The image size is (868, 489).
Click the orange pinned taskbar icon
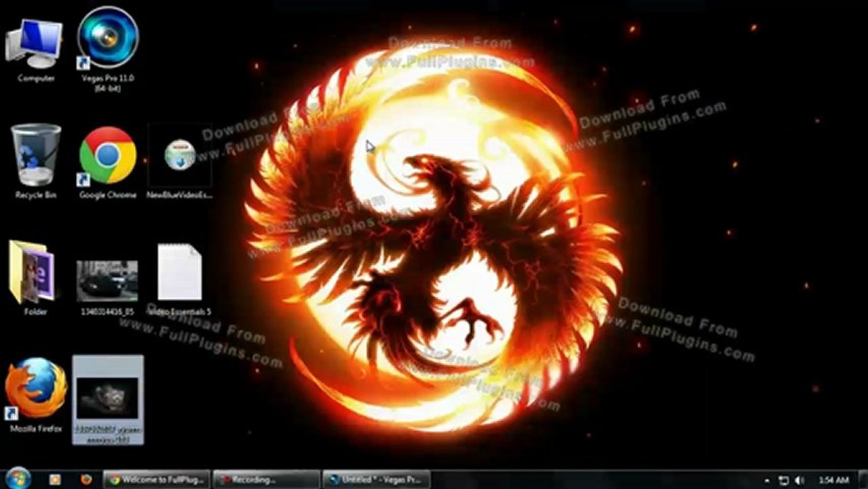pyautogui.click(x=55, y=479)
